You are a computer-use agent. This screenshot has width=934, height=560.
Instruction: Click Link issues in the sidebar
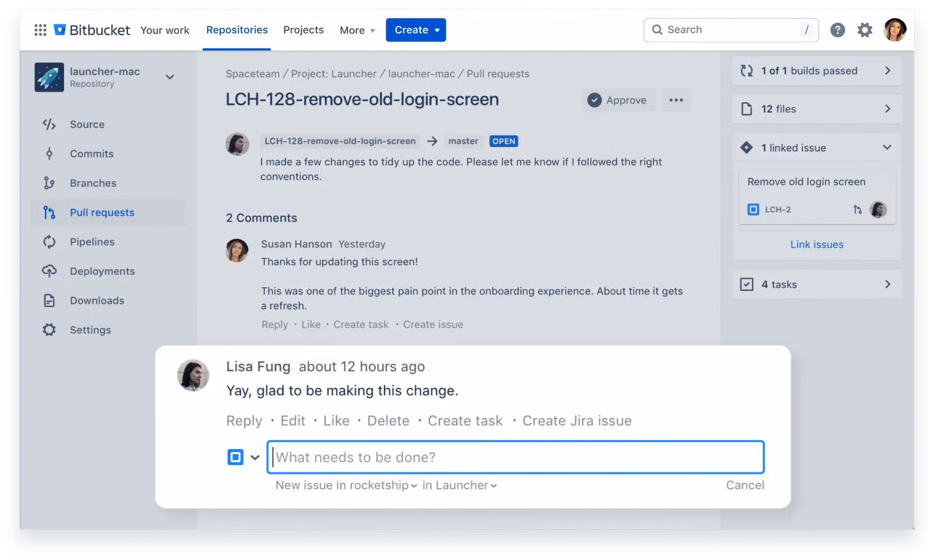click(x=816, y=244)
